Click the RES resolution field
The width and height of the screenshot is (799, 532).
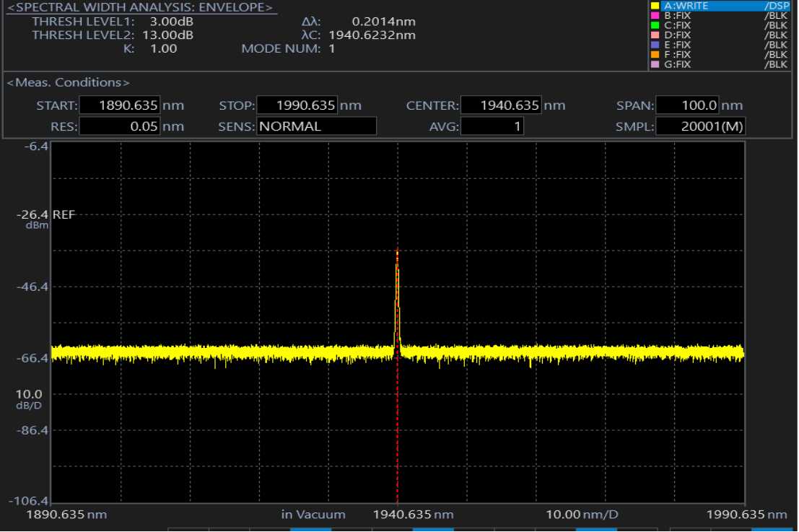click(120, 126)
